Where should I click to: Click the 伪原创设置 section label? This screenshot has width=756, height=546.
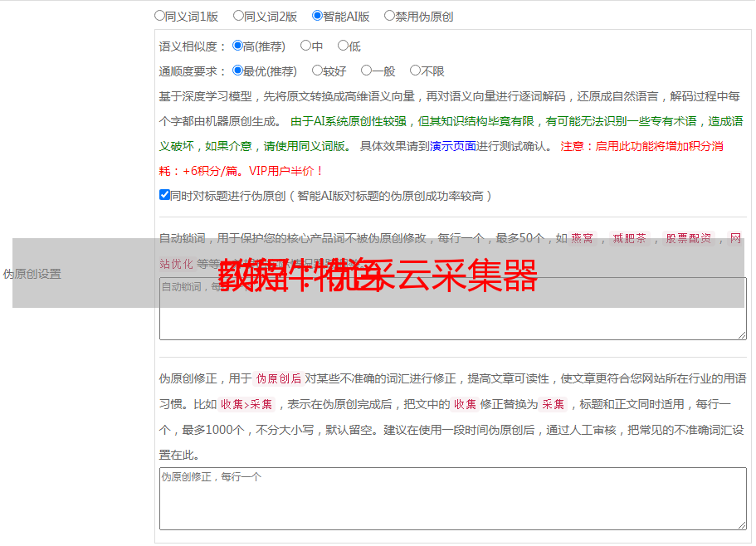pos(32,274)
